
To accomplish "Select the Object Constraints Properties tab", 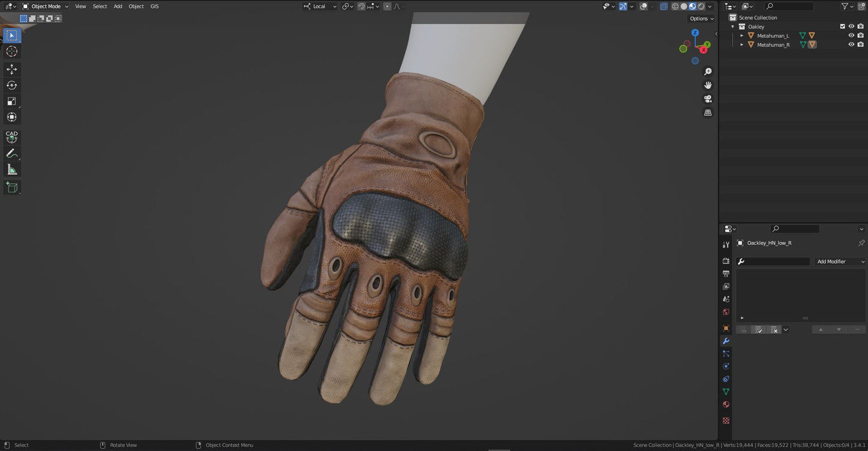I will tap(726, 379).
